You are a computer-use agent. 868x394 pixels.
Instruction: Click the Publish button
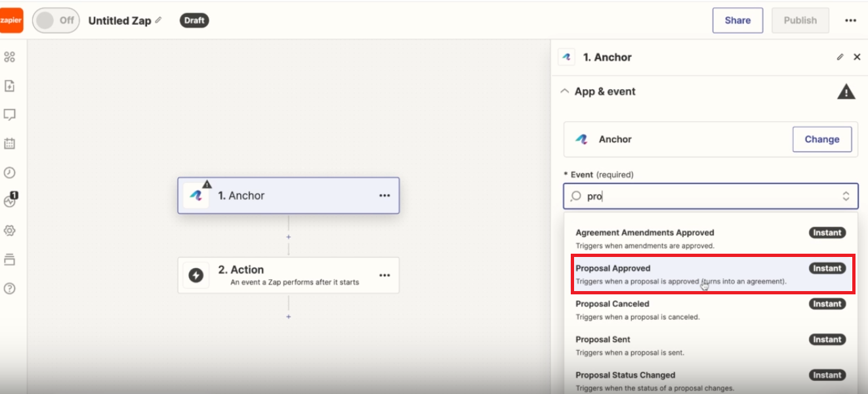[x=800, y=20]
